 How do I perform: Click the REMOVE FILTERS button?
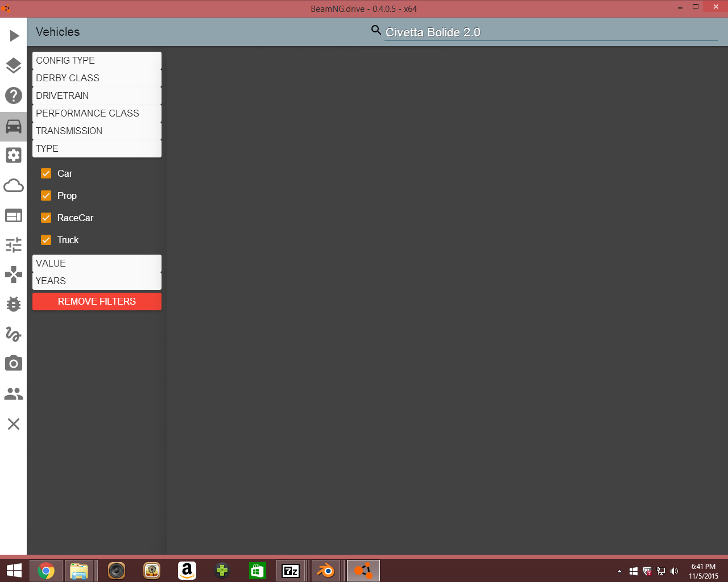click(97, 301)
